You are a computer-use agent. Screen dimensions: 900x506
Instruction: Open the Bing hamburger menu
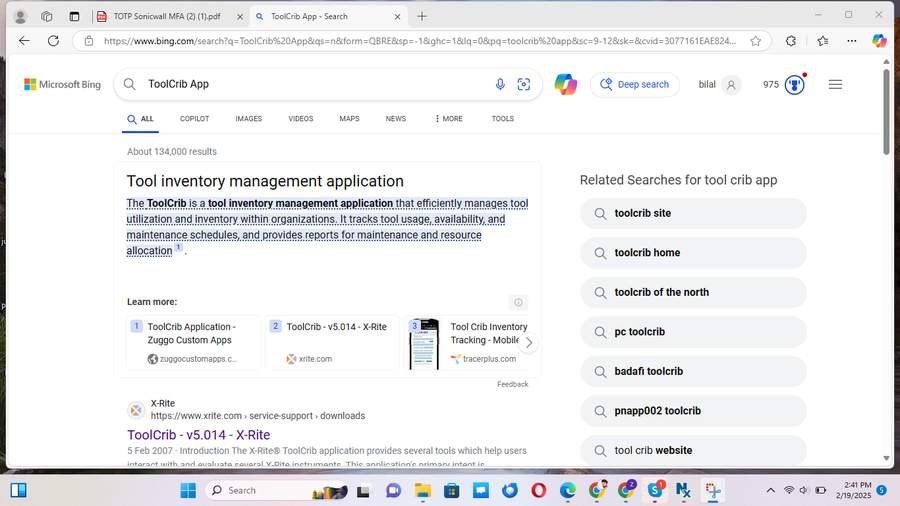click(835, 84)
